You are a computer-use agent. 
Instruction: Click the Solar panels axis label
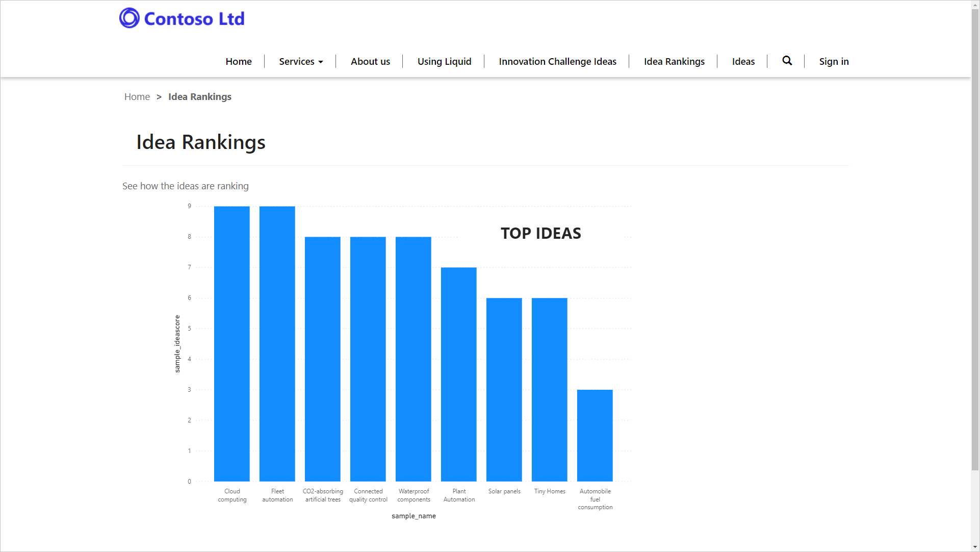[x=504, y=491]
